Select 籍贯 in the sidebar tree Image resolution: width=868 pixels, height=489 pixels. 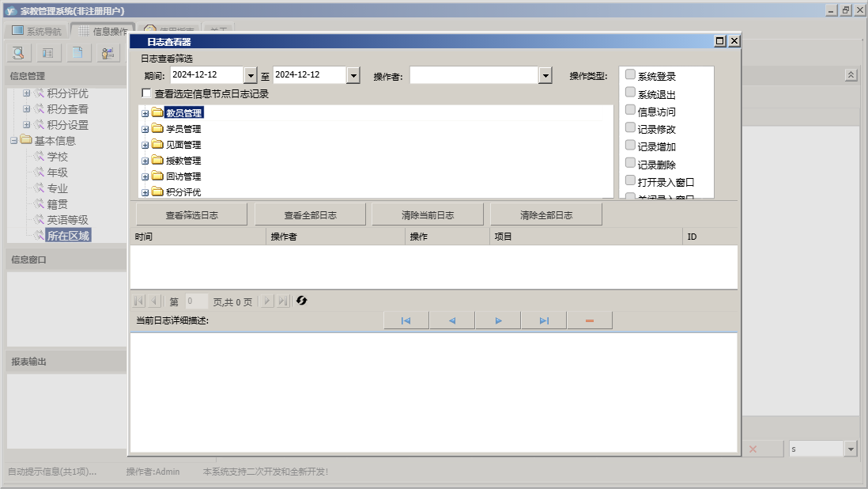click(57, 204)
